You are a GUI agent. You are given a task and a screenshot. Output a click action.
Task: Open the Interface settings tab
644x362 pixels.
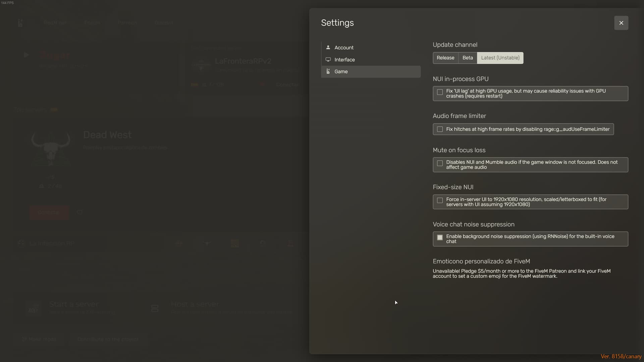[344, 60]
